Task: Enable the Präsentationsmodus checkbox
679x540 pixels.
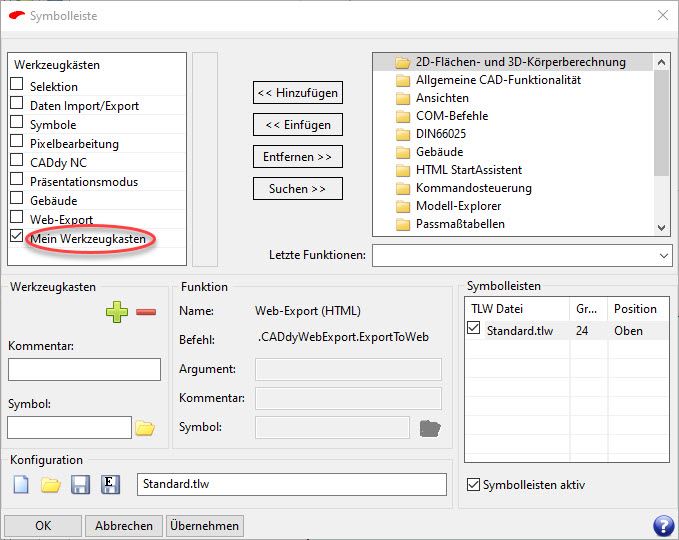Action: click(x=16, y=179)
